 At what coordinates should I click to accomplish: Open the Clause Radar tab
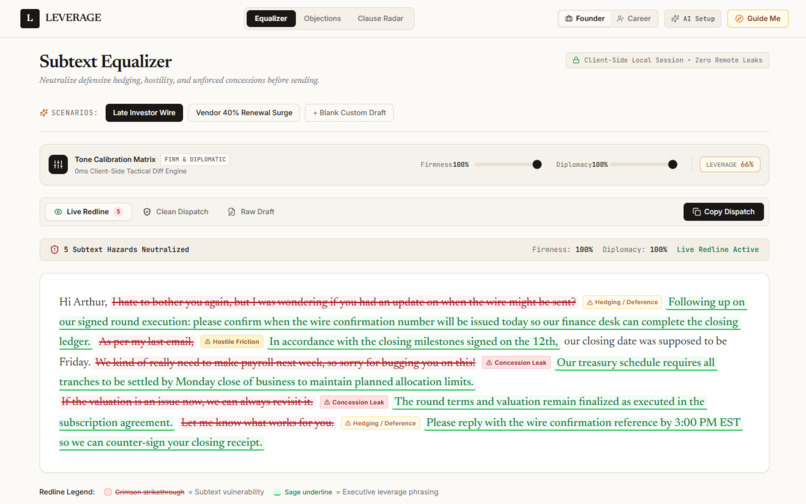380,19
